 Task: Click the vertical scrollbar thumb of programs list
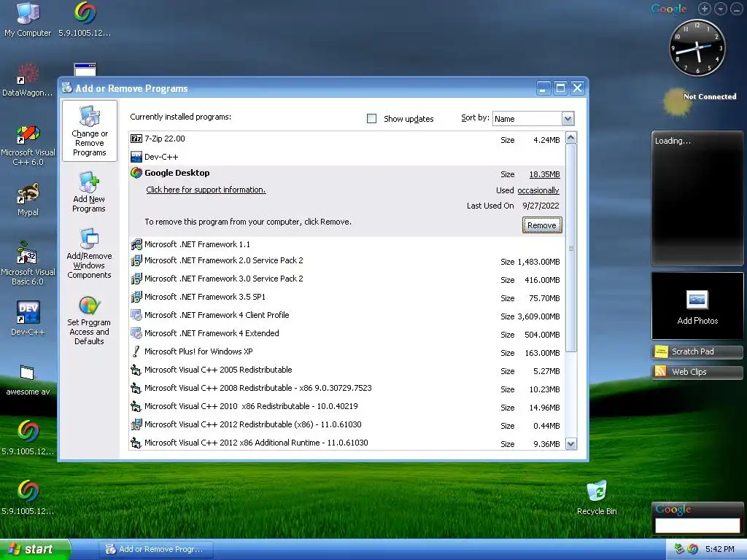click(x=570, y=248)
